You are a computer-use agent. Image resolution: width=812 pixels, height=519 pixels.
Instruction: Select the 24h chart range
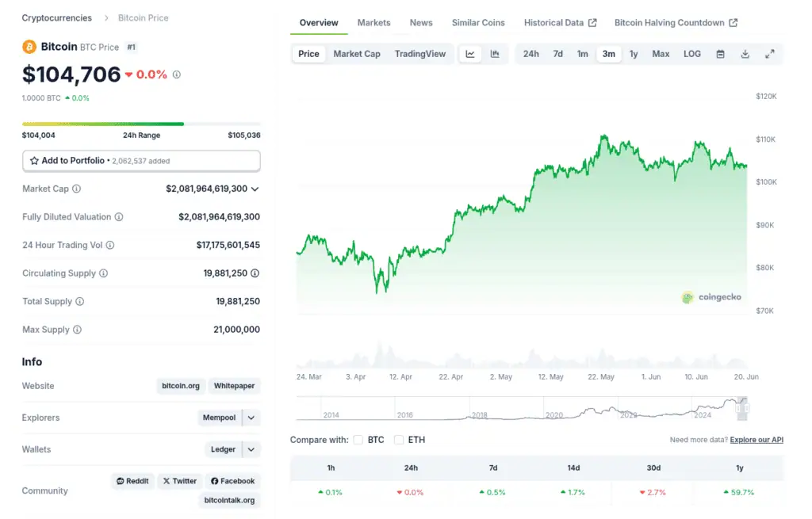tap(530, 54)
